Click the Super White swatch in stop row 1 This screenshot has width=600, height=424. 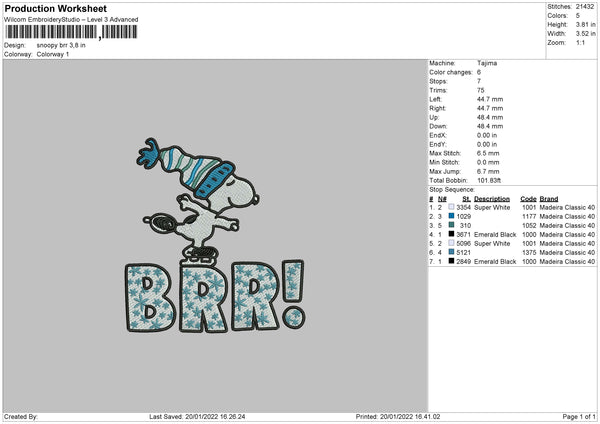pyautogui.click(x=452, y=207)
